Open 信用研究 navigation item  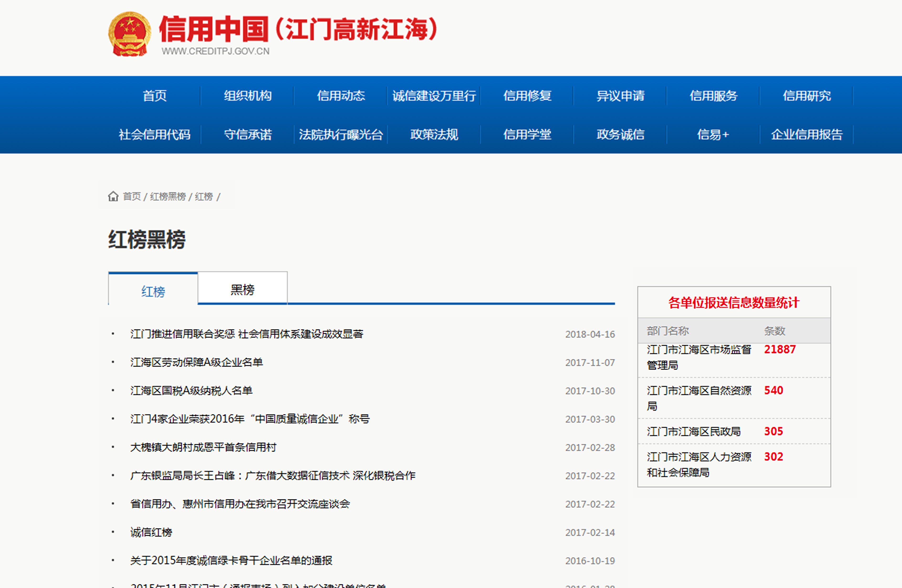(807, 95)
